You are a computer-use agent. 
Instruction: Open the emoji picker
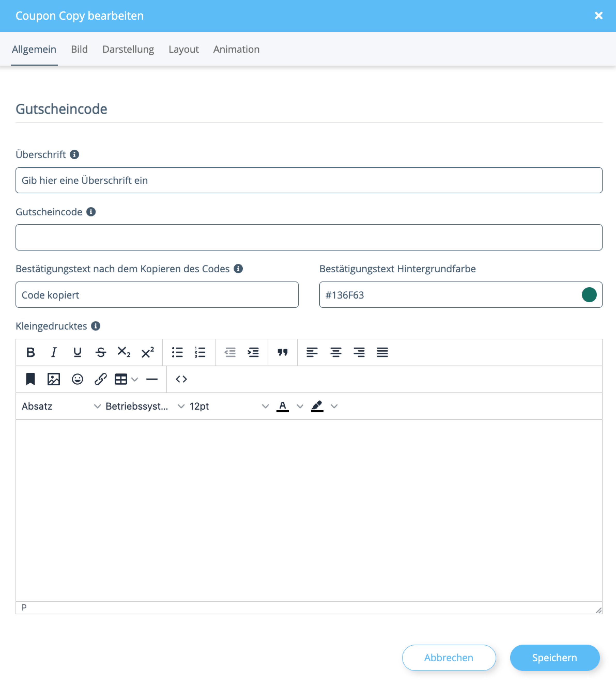(77, 379)
